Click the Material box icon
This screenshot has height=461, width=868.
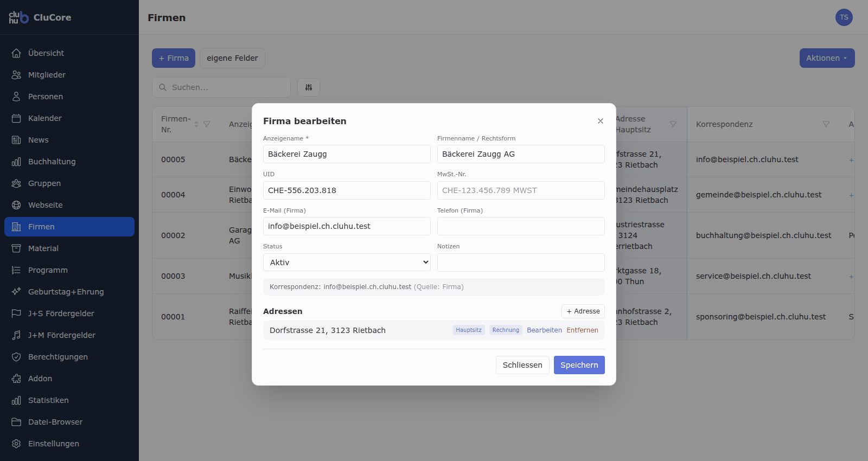(x=16, y=248)
